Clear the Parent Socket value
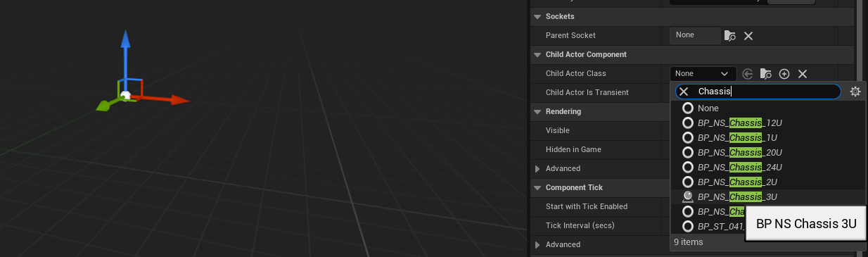This screenshot has height=257, width=868. pyautogui.click(x=748, y=35)
